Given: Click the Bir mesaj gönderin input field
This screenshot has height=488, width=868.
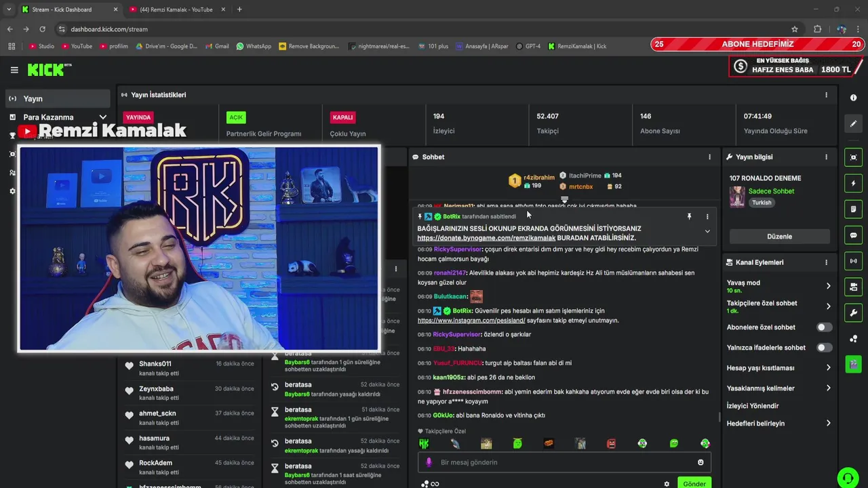Looking at the screenshot, I should click(x=563, y=462).
